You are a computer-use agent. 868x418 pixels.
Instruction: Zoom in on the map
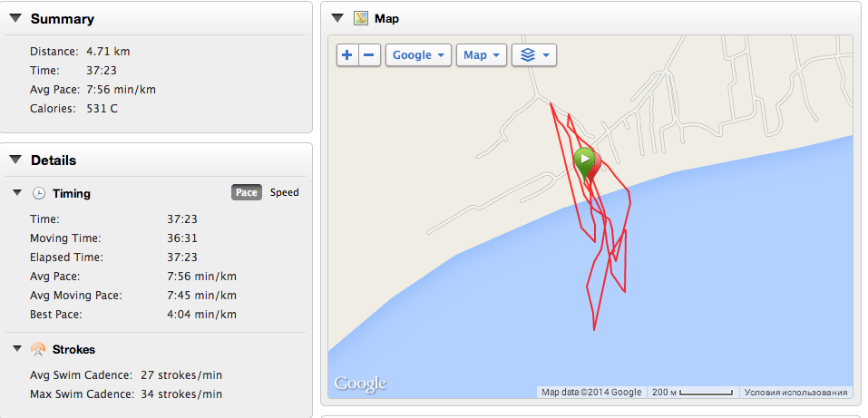tap(347, 55)
